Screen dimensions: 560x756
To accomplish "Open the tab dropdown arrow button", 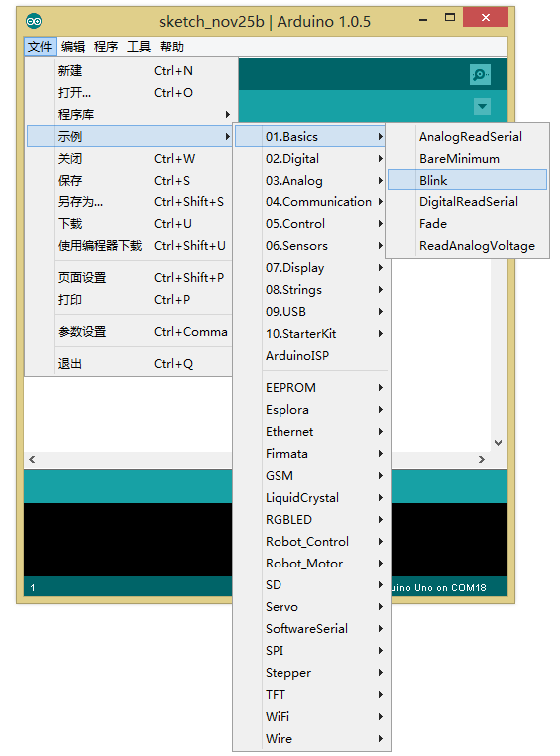I will click(x=482, y=106).
